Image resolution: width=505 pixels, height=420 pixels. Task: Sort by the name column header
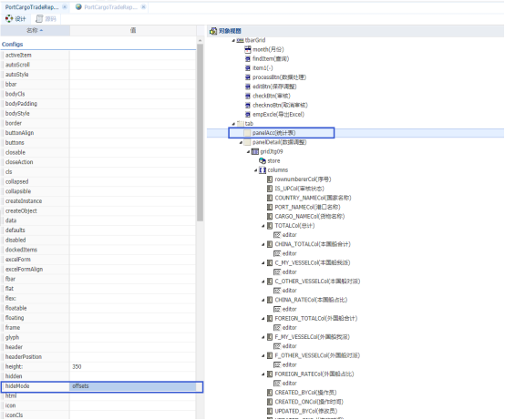pyautogui.click(x=35, y=30)
